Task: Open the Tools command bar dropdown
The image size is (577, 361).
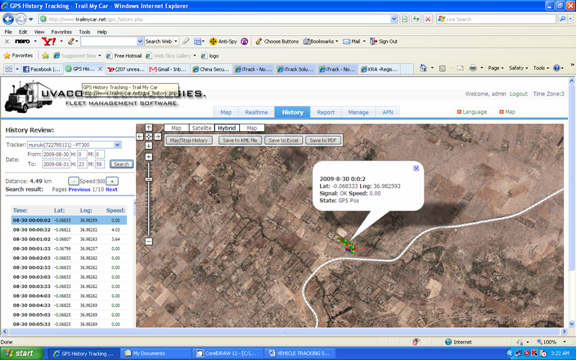Action: coord(541,68)
